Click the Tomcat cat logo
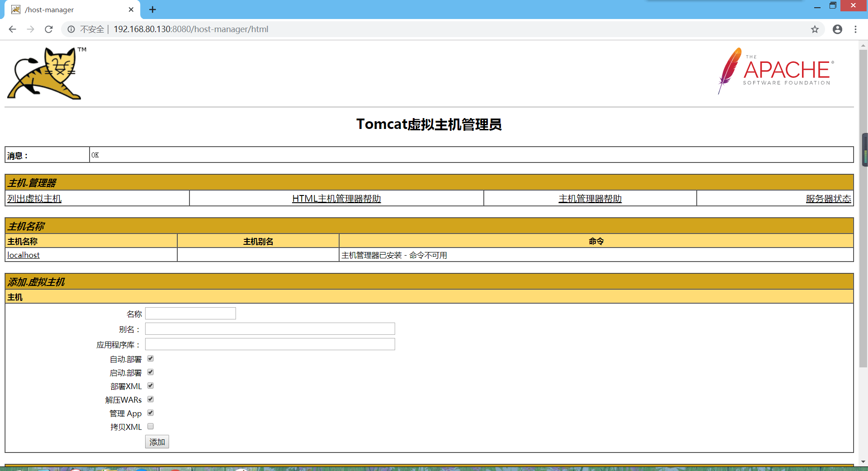This screenshot has width=868, height=471. pyautogui.click(x=47, y=73)
